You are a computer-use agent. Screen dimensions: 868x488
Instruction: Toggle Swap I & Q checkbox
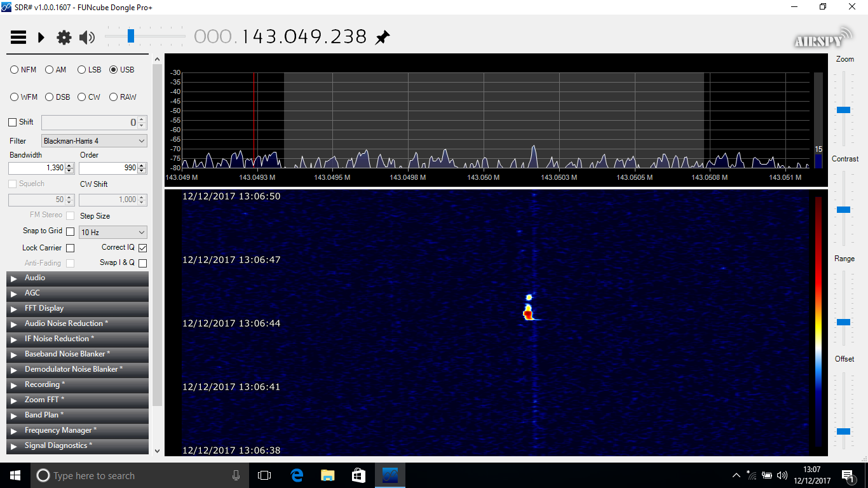point(142,263)
